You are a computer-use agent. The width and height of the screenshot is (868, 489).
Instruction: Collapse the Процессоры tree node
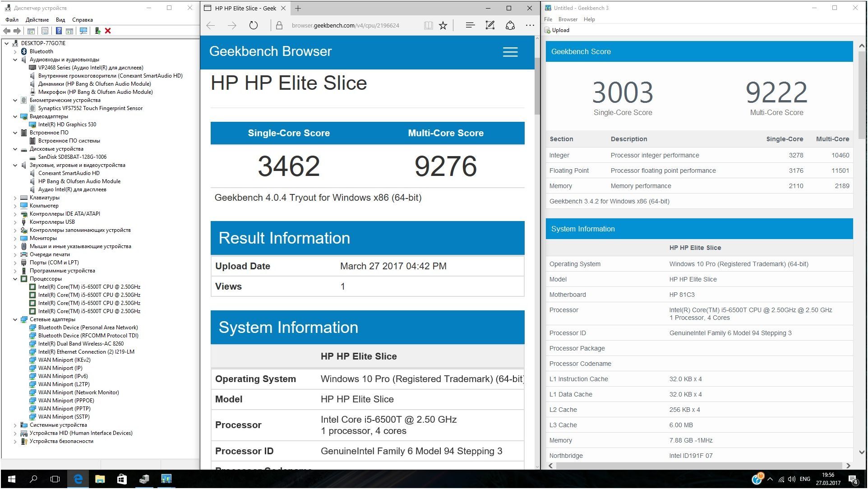point(15,279)
